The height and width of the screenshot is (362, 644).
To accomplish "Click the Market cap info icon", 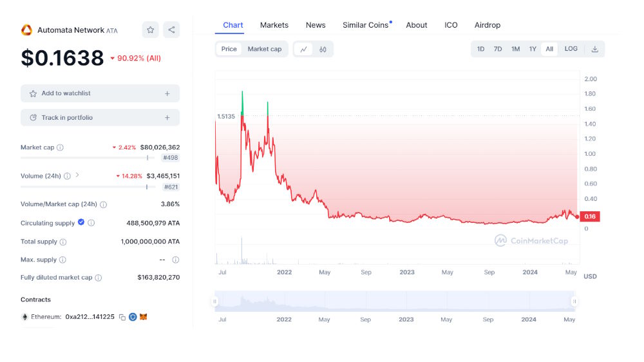I will 60,148.
